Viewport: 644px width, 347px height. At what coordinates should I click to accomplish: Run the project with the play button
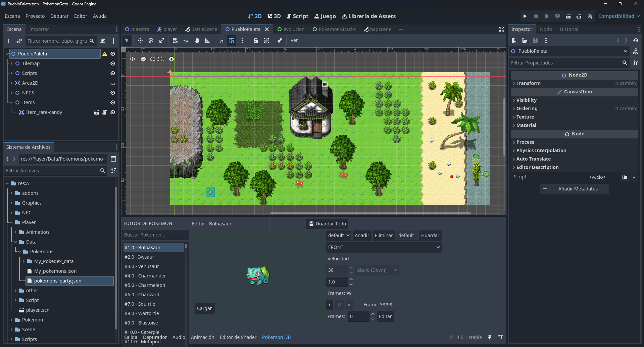pyautogui.click(x=525, y=16)
